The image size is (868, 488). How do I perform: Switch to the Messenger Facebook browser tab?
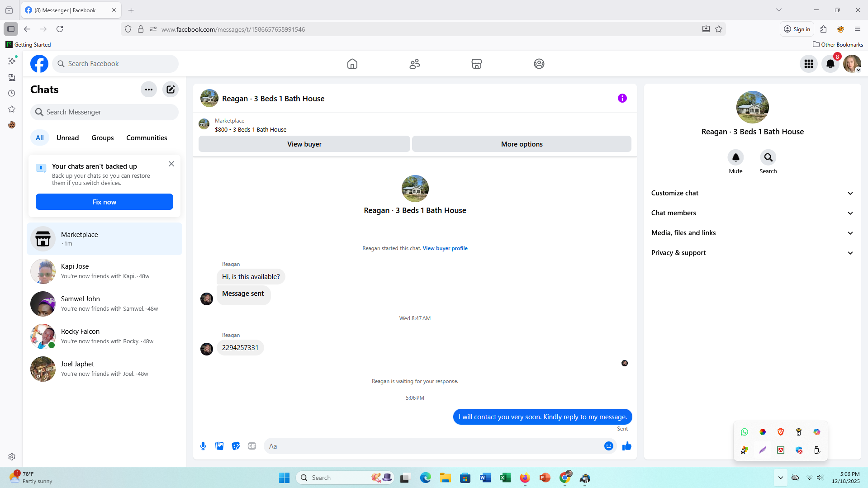[x=71, y=10]
